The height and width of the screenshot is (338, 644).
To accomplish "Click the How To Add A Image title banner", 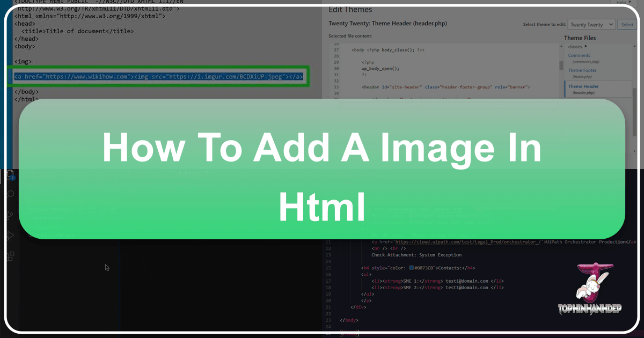I will (x=322, y=169).
